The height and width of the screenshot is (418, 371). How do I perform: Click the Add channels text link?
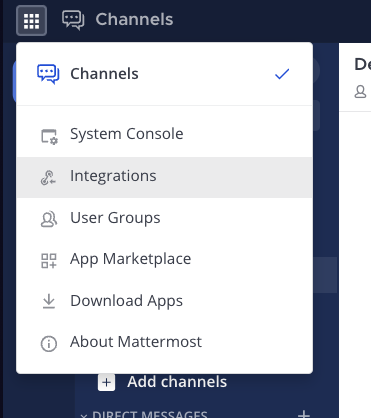coord(177,382)
